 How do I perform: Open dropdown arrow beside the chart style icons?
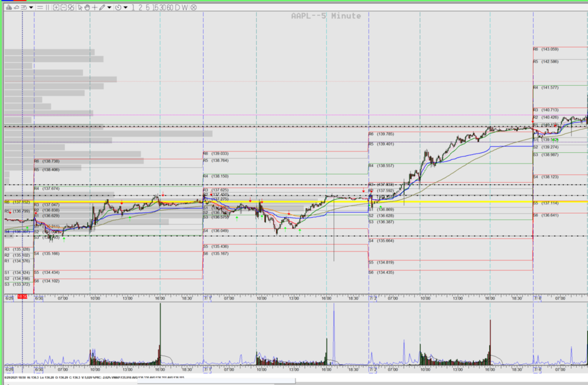[31, 8]
